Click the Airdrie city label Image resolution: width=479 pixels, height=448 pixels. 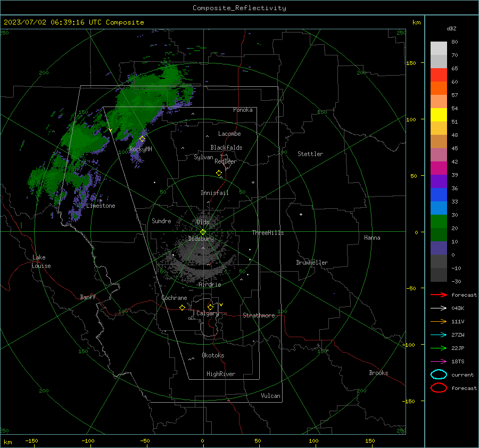tap(210, 284)
